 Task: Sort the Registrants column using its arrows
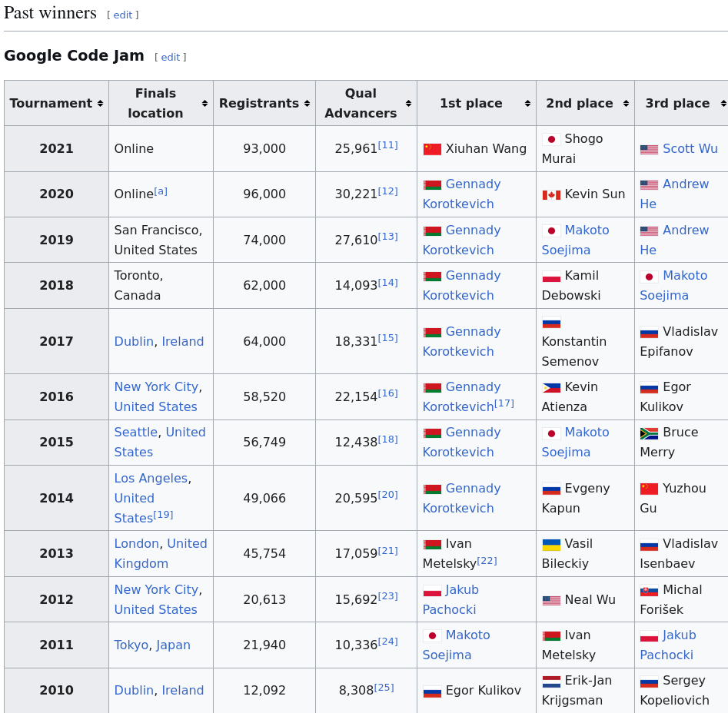click(x=307, y=104)
